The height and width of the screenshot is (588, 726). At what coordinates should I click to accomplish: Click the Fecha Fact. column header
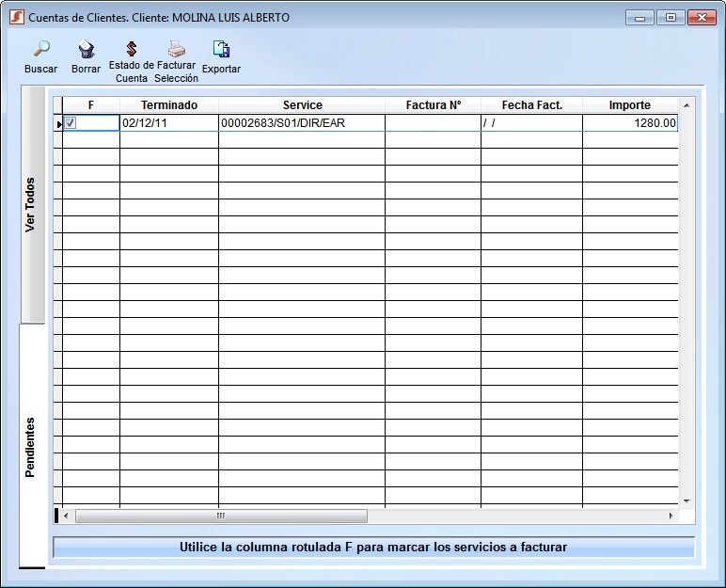click(x=531, y=105)
